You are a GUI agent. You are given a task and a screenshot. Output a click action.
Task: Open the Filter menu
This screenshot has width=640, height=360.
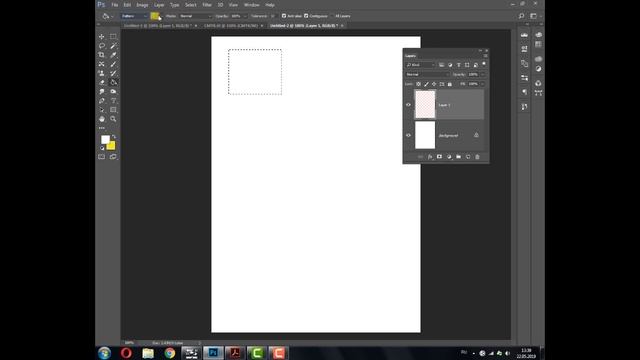[x=207, y=5]
